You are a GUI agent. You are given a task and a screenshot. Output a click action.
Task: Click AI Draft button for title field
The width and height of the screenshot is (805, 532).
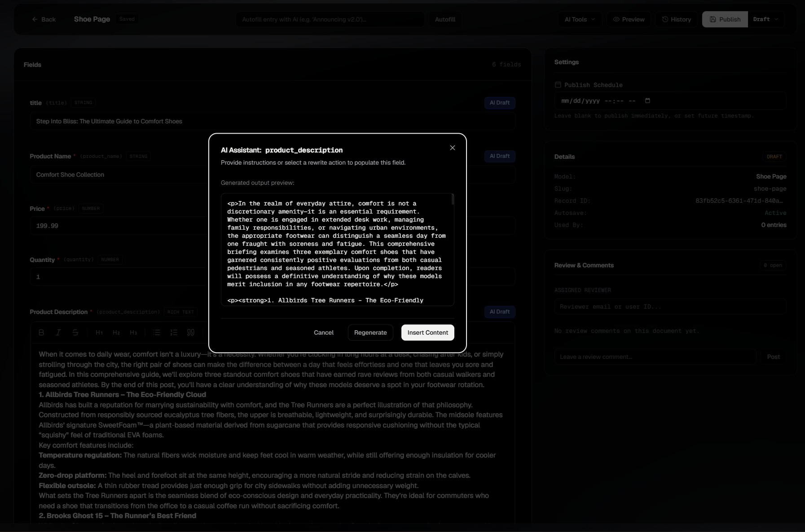(499, 103)
